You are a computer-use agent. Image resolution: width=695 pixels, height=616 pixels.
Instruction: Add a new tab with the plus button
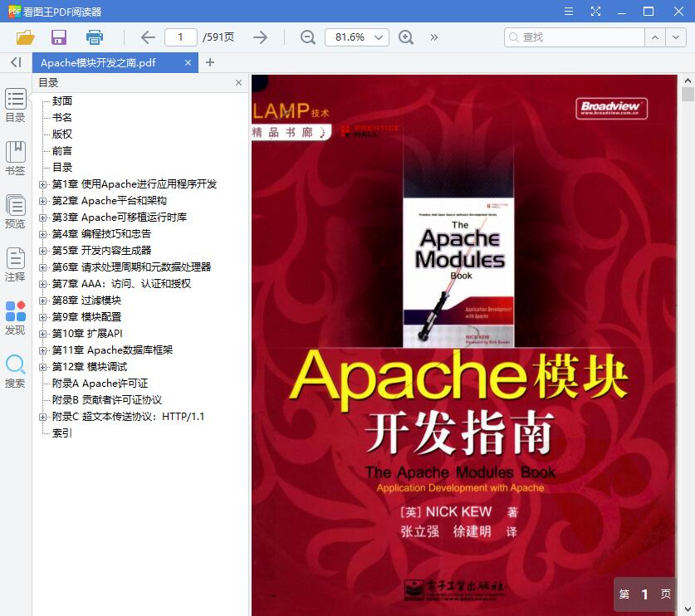coord(210,62)
